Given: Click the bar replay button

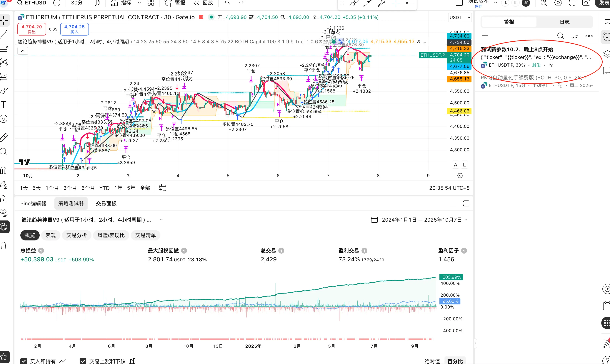Looking at the screenshot, I should coord(203,3).
